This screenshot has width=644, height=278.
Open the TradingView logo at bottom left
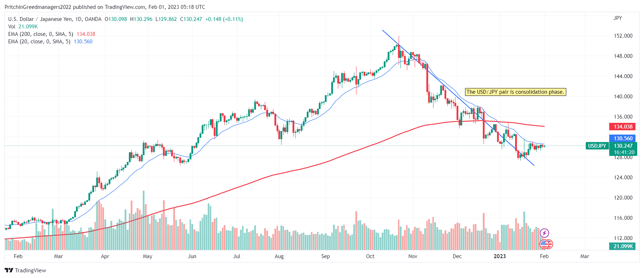(25, 270)
